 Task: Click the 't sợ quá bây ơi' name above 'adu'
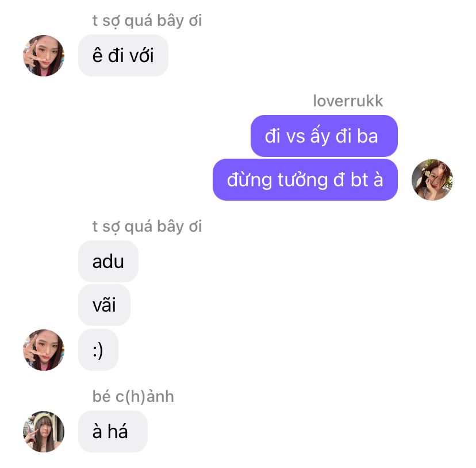pos(147,227)
